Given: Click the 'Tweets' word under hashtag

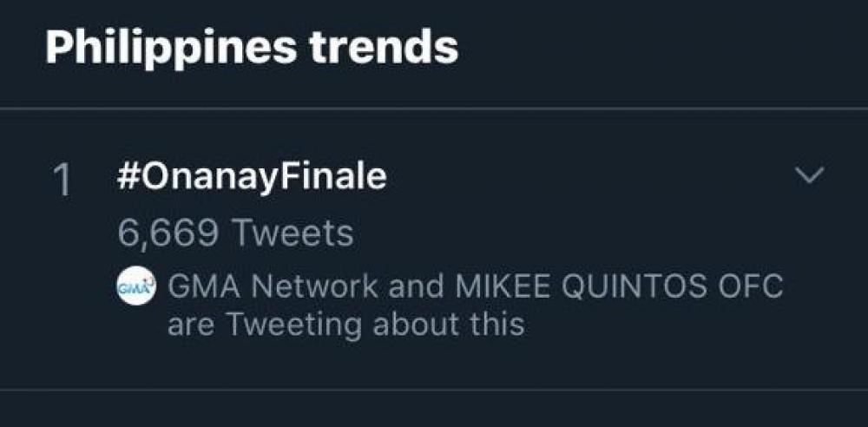Looking at the screenshot, I should click(x=295, y=233).
